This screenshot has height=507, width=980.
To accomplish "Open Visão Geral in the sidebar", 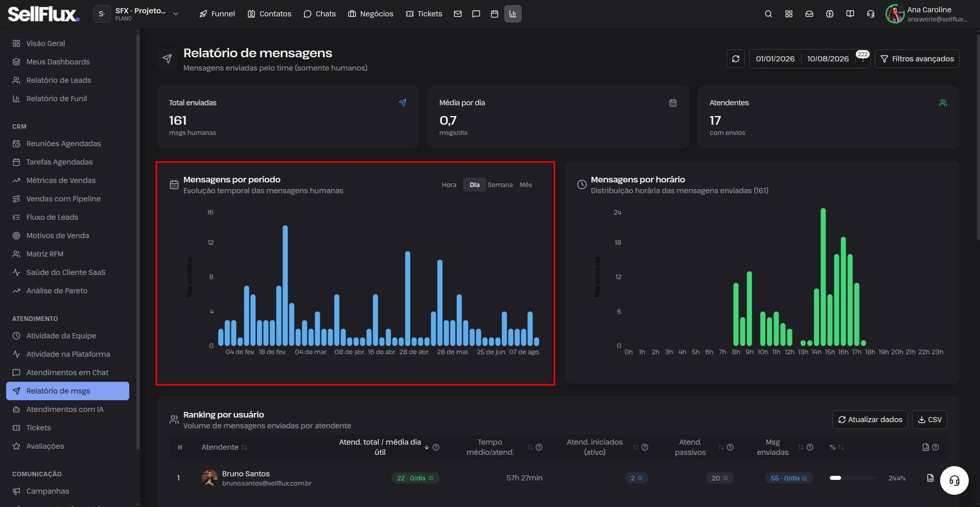I will (68, 43).
